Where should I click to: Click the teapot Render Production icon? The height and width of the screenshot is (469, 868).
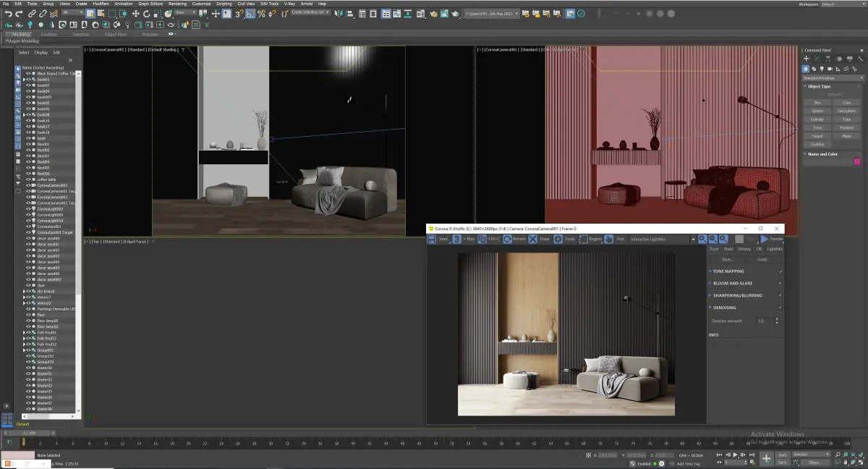pyautogui.click(x=456, y=13)
